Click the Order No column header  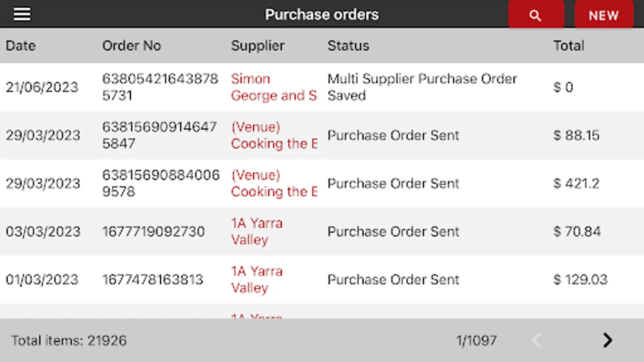click(132, 45)
